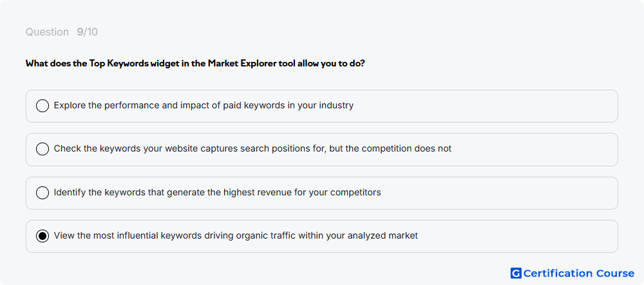The height and width of the screenshot is (285, 644).
Task: Select radio for keywords competition does not capture
Action: pos(43,149)
